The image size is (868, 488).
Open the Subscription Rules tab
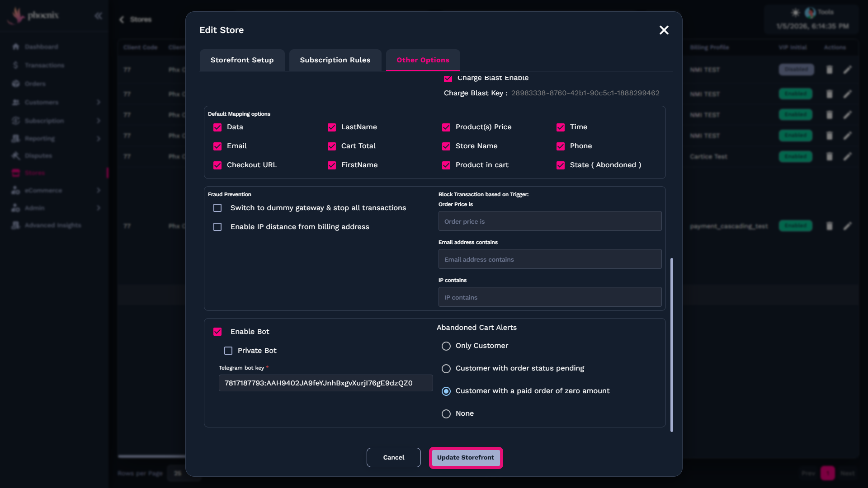[335, 60]
